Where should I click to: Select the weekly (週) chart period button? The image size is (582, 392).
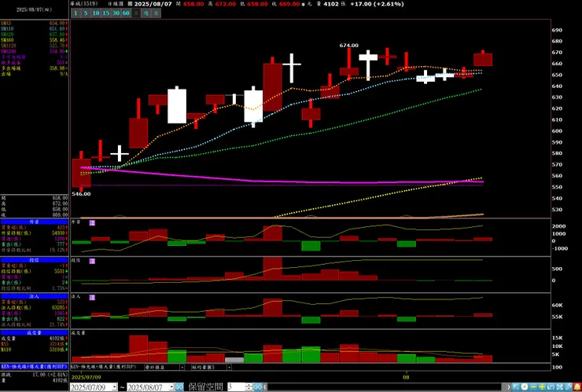[x=146, y=13]
